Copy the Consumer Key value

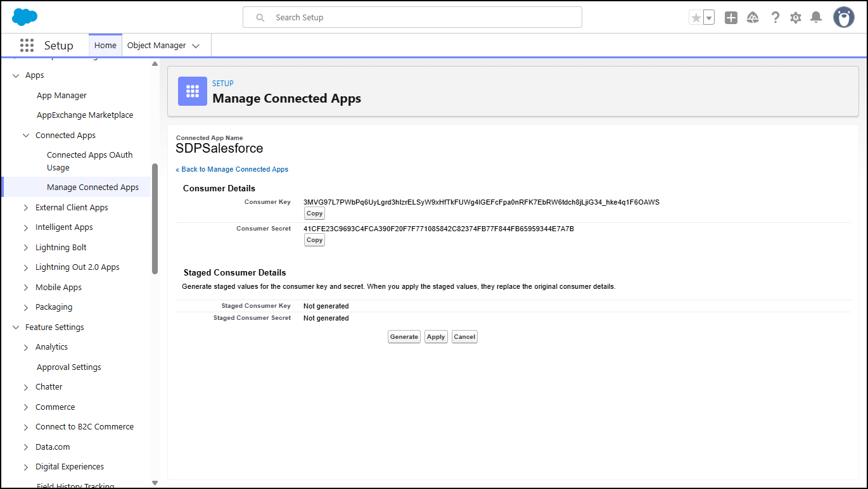(x=314, y=213)
